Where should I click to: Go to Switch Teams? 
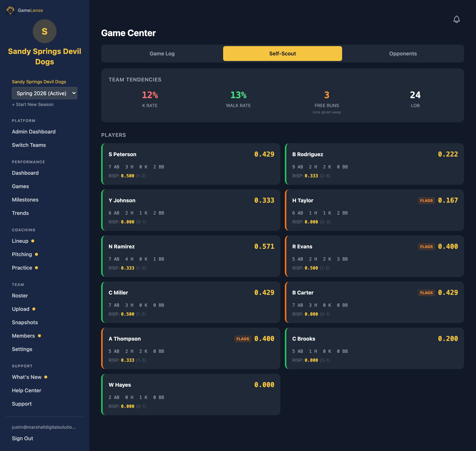[29, 145]
